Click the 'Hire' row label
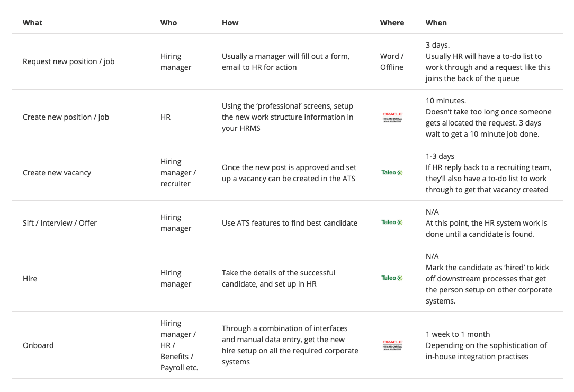This screenshot has width=574, height=392. click(x=30, y=279)
